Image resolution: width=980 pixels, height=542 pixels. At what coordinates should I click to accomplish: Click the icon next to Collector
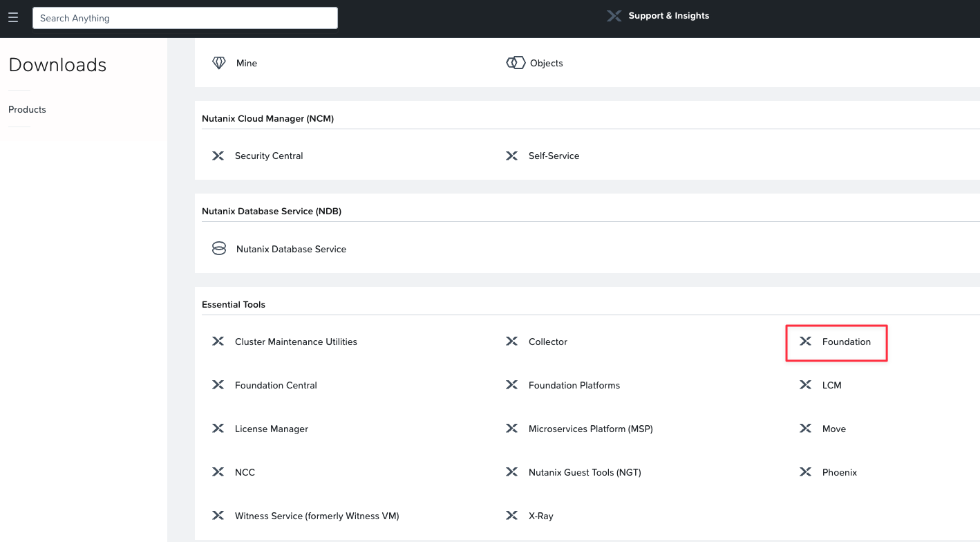click(511, 342)
